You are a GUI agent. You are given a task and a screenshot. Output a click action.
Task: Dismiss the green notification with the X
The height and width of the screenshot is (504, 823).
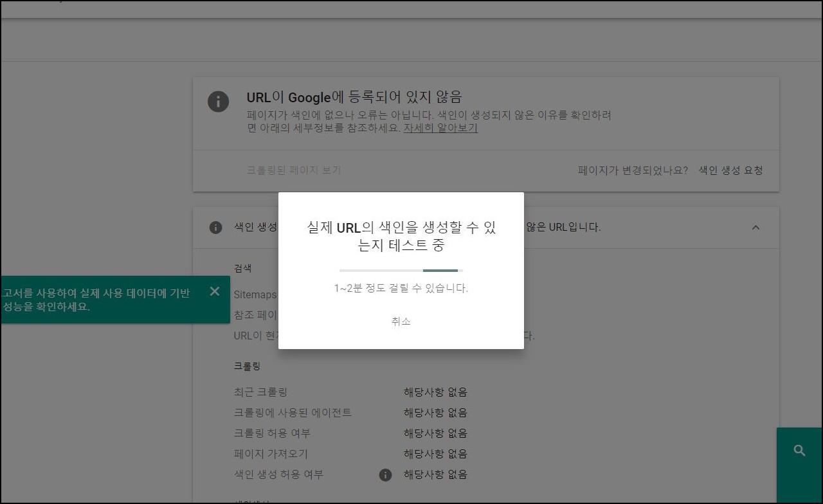tap(215, 291)
